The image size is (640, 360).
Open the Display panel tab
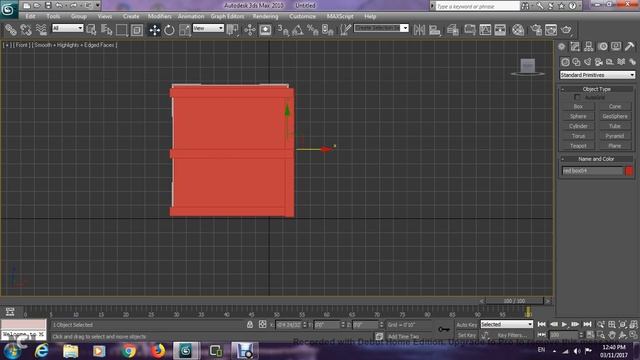point(616,47)
